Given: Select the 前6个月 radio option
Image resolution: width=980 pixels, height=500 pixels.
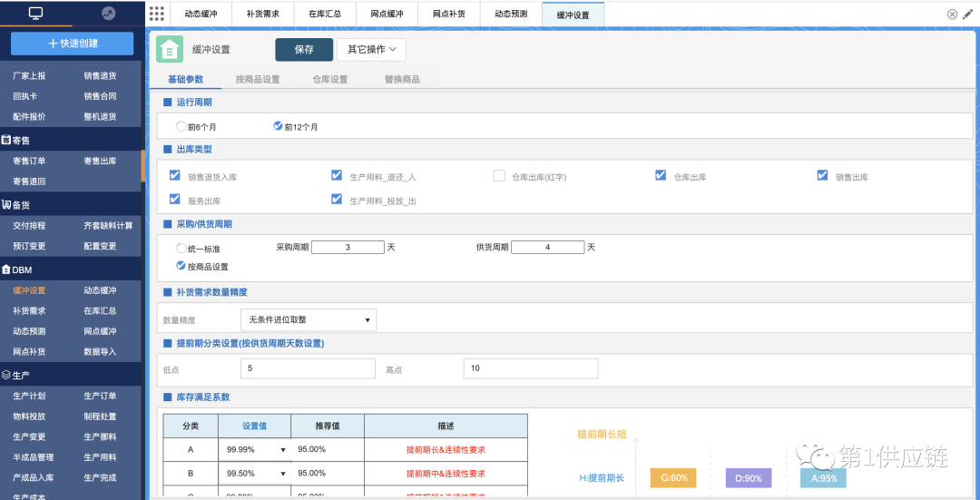Looking at the screenshot, I should click(x=181, y=127).
